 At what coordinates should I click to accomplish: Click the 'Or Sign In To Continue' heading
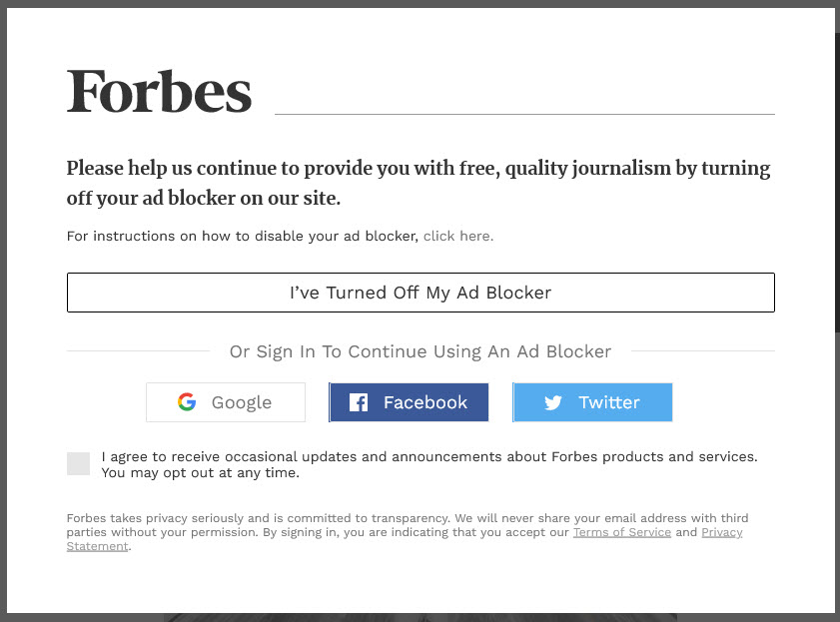[x=420, y=351]
